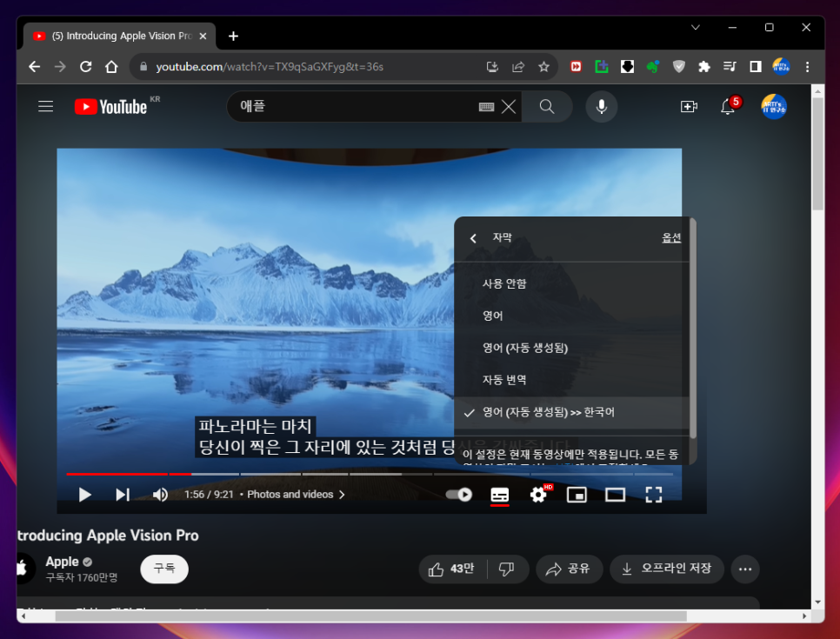This screenshot has height=639, width=840.
Task: Select the Introducing Apple Vision Pro tab
Action: [x=119, y=36]
